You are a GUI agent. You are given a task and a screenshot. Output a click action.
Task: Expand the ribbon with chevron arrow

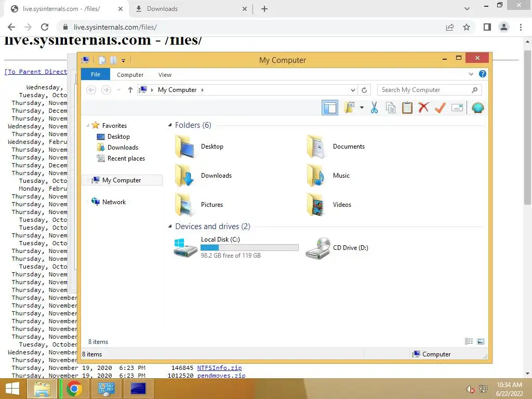point(471,74)
